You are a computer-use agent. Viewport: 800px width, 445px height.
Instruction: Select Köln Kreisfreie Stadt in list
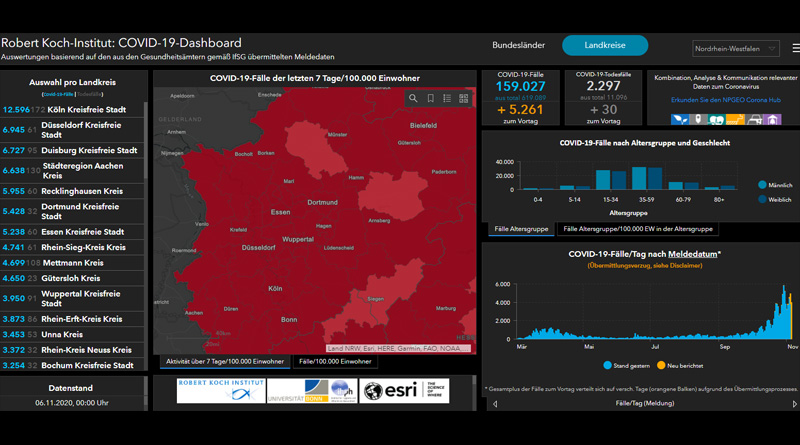[x=72, y=110]
